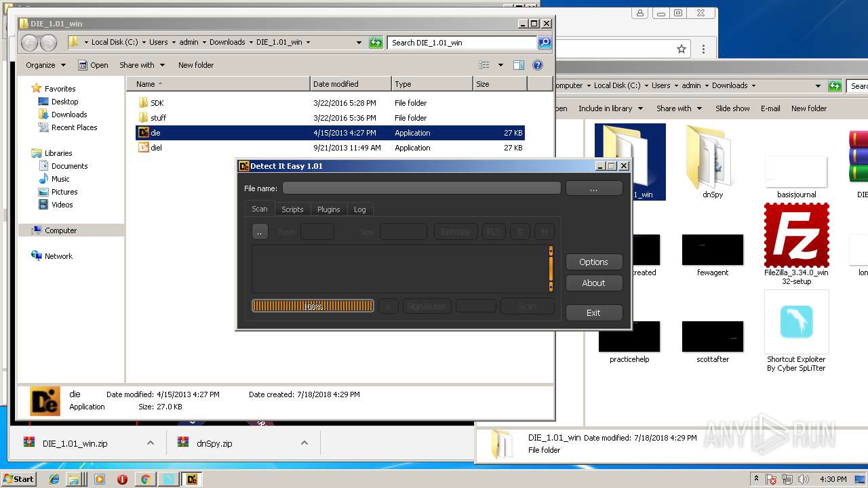This screenshot has width=868, height=488.
Task: Switch to the Log tab
Action: tap(360, 209)
